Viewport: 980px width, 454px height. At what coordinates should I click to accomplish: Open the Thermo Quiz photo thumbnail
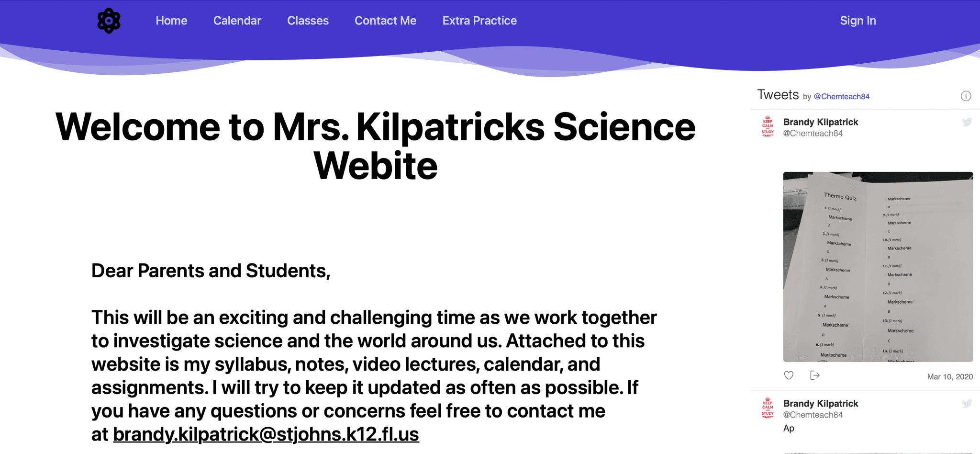[x=878, y=266]
